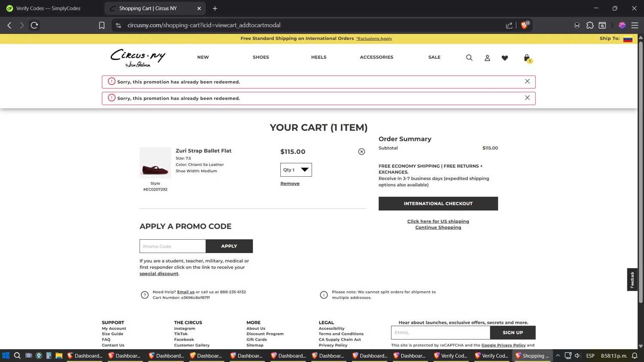
Task: Open Size Guide footer link
Action: click(x=112, y=334)
